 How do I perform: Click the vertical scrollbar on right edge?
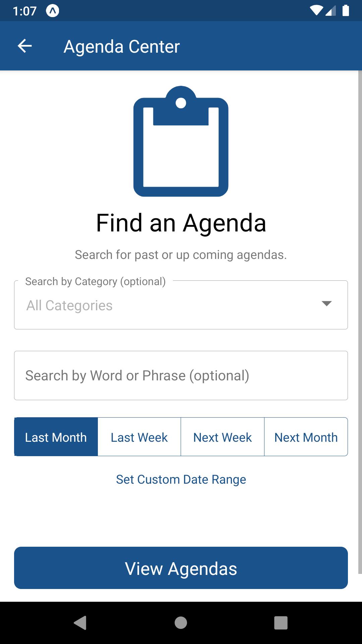pyautogui.click(x=360, y=322)
